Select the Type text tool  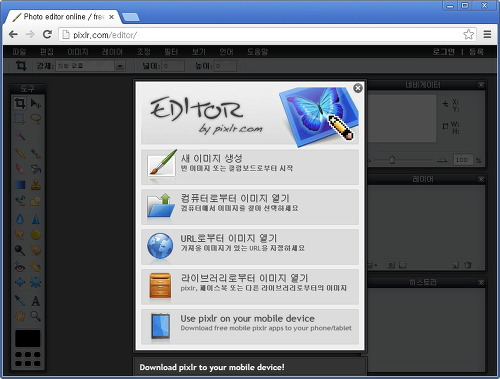pyautogui.click(x=36, y=301)
